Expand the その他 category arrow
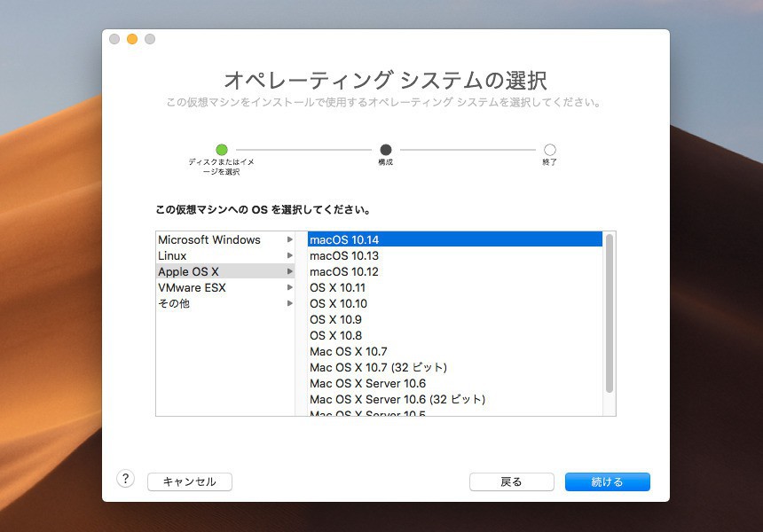 point(289,304)
